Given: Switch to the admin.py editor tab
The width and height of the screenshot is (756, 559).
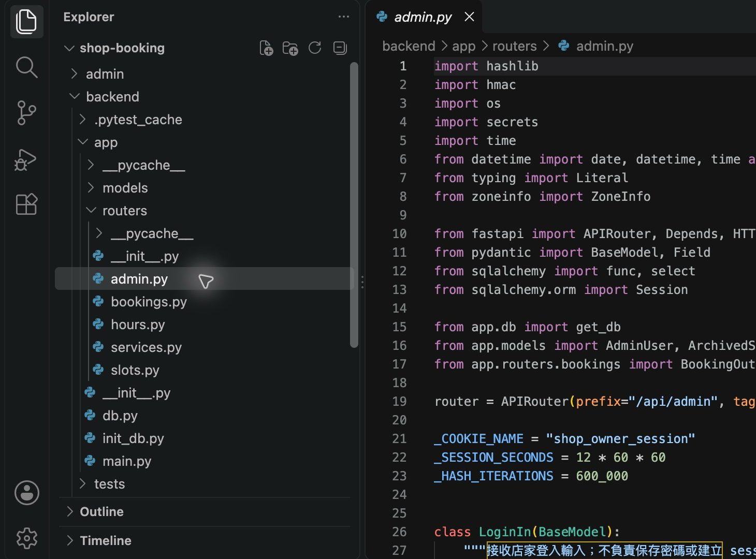Looking at the screenshot, I should [423, 17].
